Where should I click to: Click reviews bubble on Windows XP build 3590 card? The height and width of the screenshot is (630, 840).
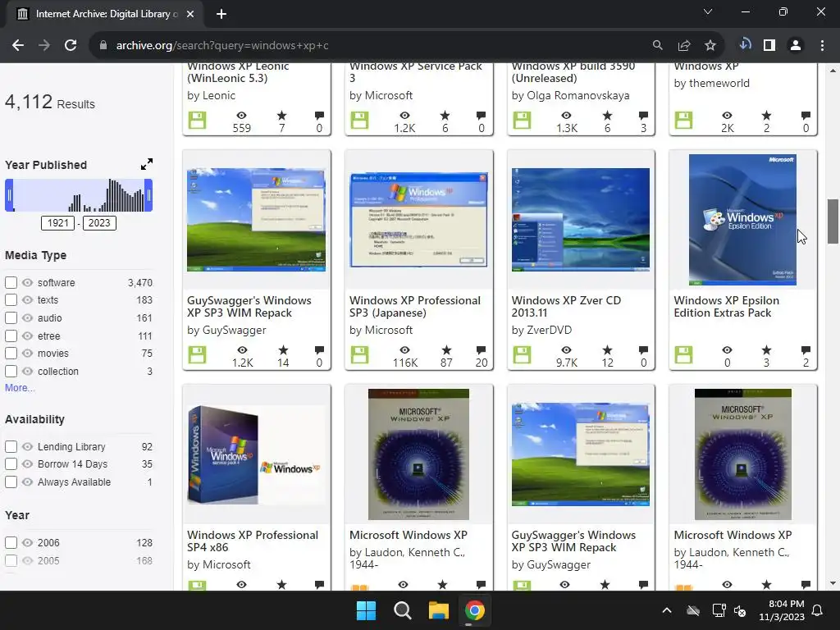[x=643, y=115]
